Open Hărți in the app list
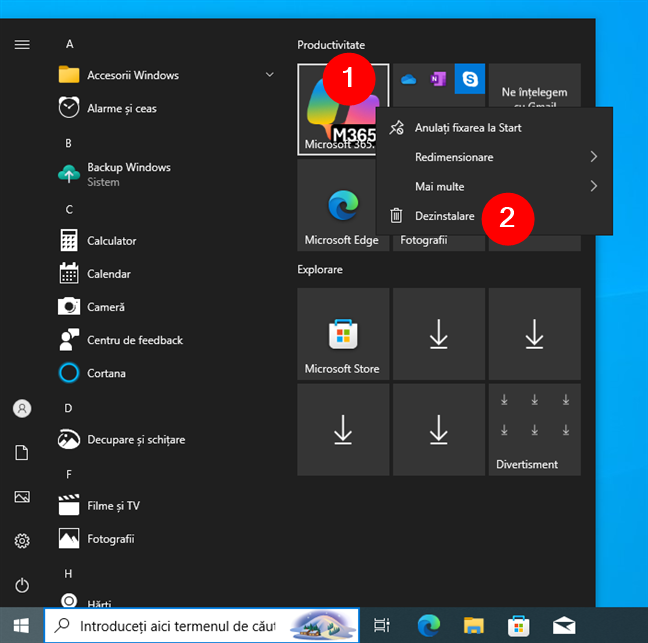648x643 pixels. click(x=165, y=601)
